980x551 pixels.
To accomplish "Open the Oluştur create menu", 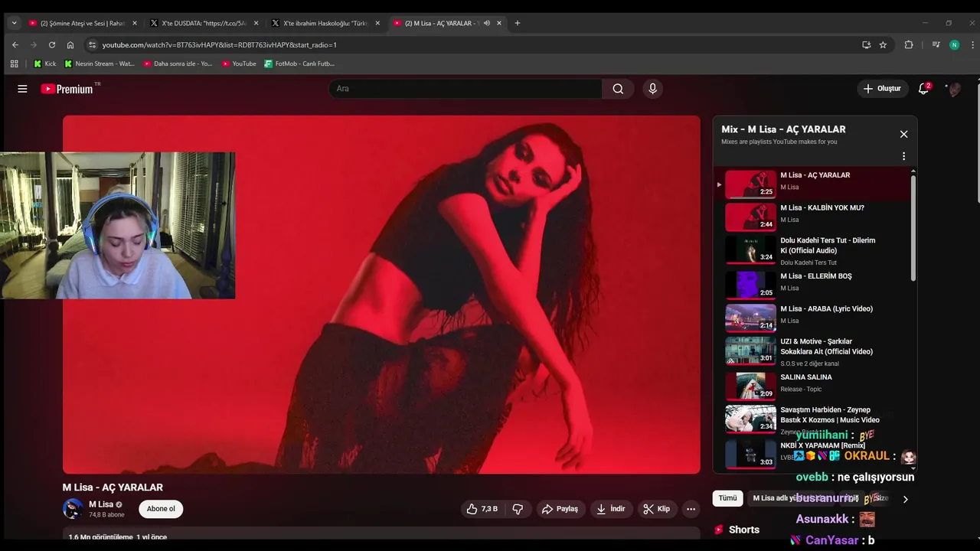I will tap(882, 89).
